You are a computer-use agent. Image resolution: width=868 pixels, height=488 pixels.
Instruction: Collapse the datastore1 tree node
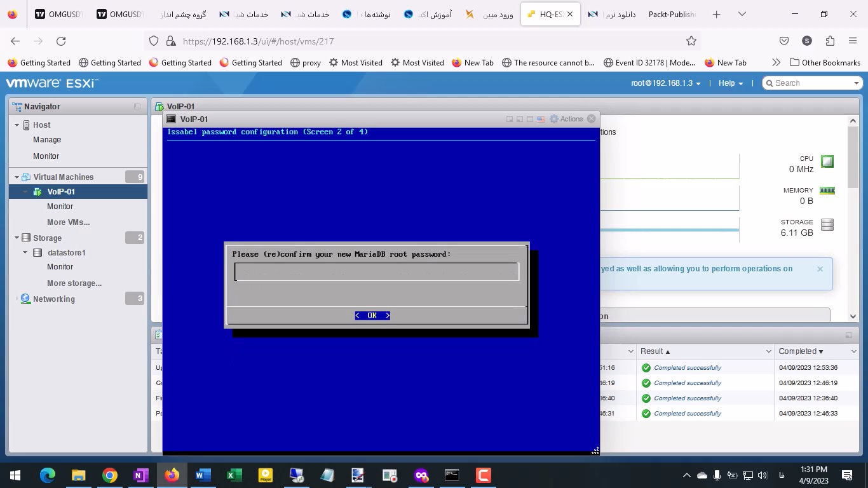[x=26, y=253]
